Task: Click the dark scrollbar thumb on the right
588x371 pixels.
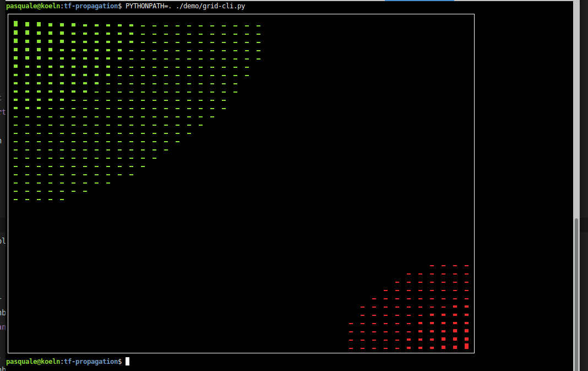Action: pyautogui.click(x=576, y=292)
